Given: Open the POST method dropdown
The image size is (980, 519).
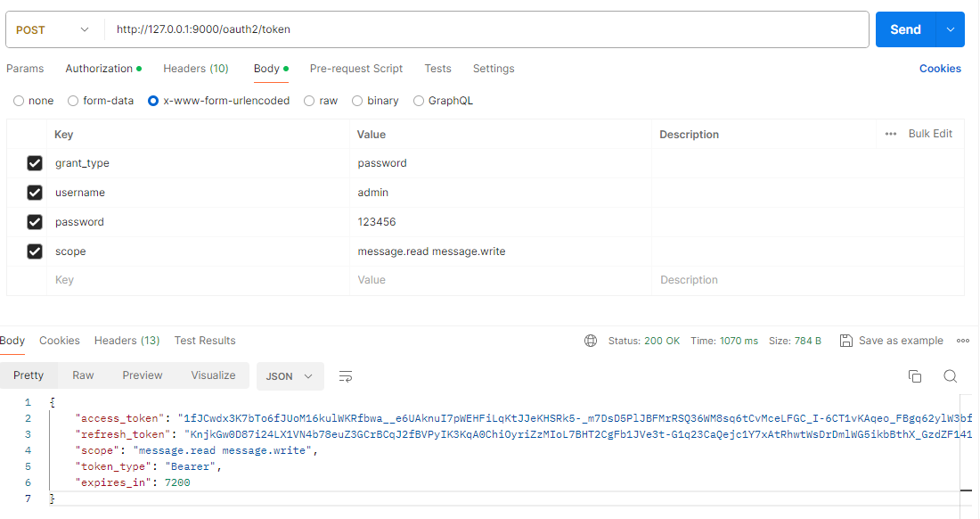Looking at the screenshot, I should tap(53, 29).
